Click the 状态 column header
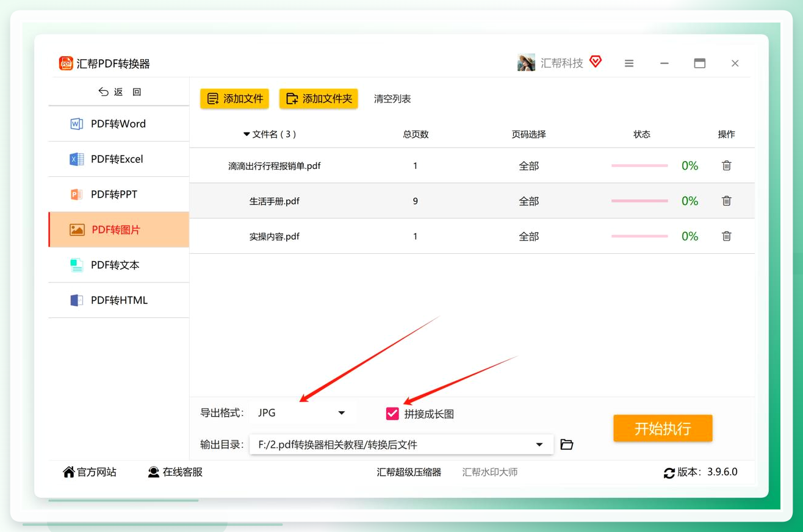The image size is (803, 532). [642, 134]
